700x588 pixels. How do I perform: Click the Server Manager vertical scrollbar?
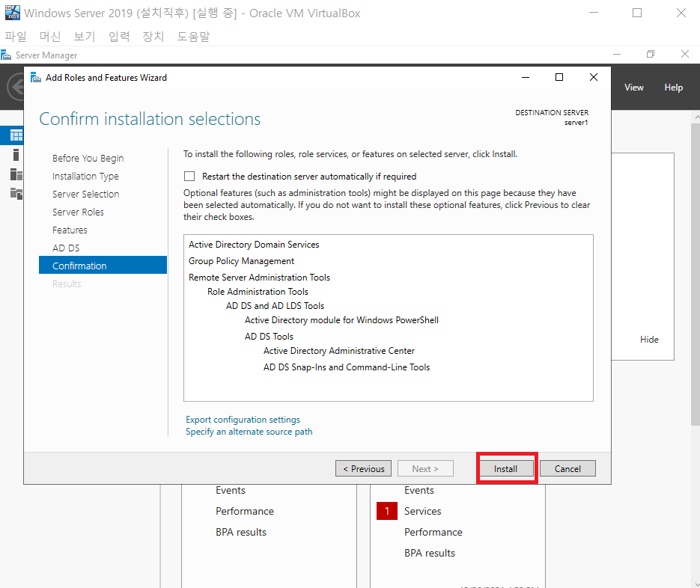pyautogui.click(x=696, y=274)
